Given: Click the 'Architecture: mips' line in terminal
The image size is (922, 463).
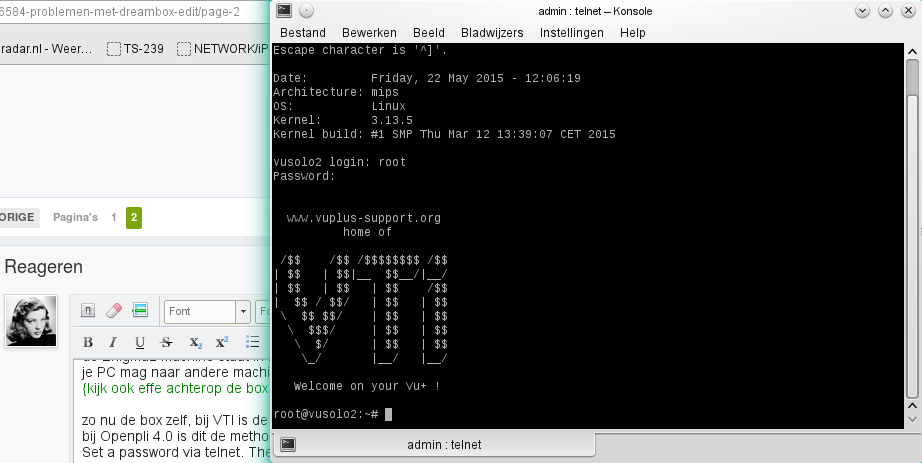Looking at the screenshot, I should tap(336, 92).
